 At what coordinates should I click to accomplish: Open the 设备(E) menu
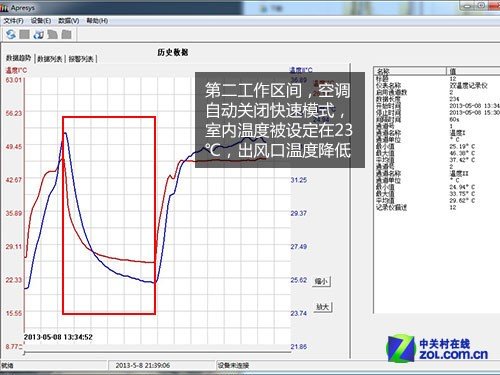41,21
